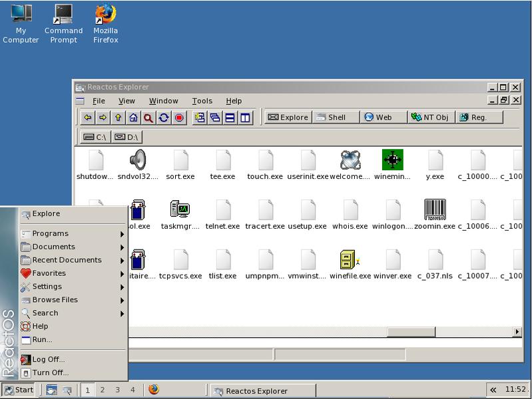Switch to virtual desktop 1

(x=87, y=390)
